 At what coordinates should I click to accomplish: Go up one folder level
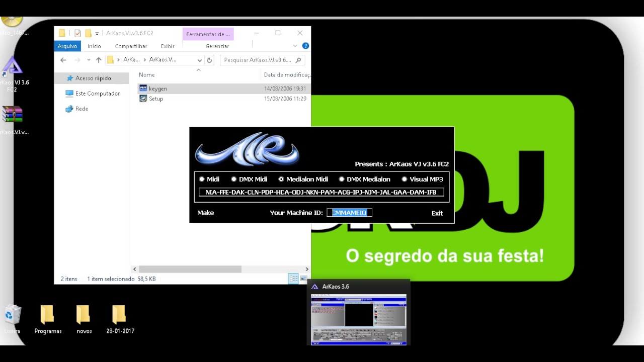coord(99,60)
